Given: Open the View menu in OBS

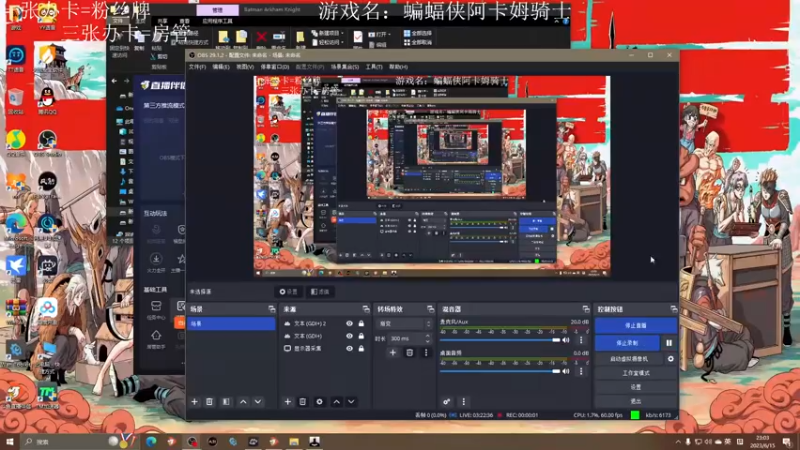Looking at the screenshot, I should 245,67.
